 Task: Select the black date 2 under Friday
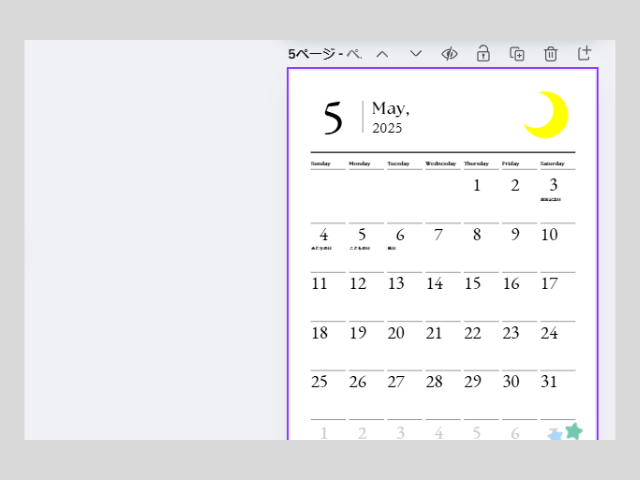pyautogui.click(x=515, y=186)
